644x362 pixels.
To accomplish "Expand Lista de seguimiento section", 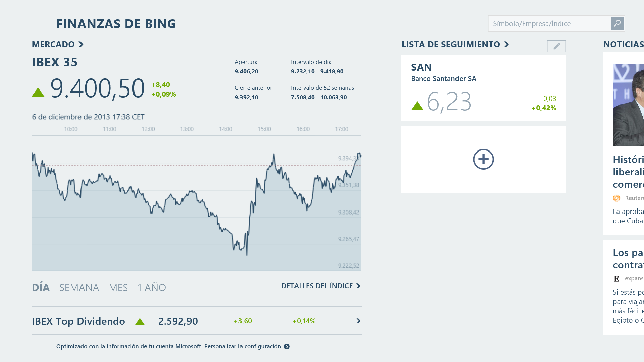I will (506, 44).
